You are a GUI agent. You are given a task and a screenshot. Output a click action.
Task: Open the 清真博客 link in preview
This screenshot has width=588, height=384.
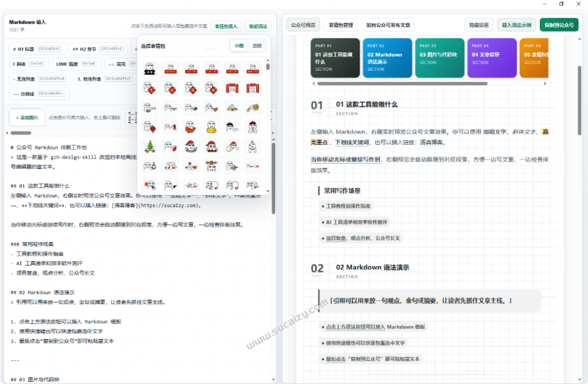pos(432,143)
